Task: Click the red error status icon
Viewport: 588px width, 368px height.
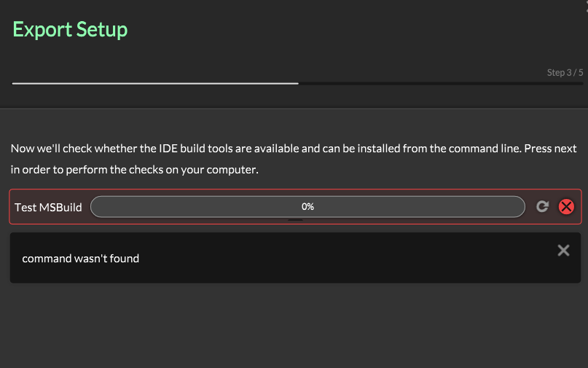Action: coord(566,207)
